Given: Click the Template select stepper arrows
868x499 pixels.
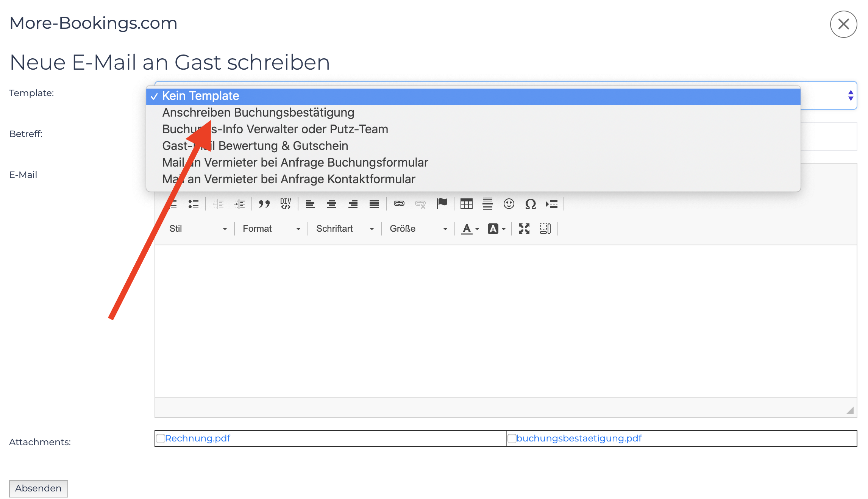Looking at the screenshot, I should (851, 95).
